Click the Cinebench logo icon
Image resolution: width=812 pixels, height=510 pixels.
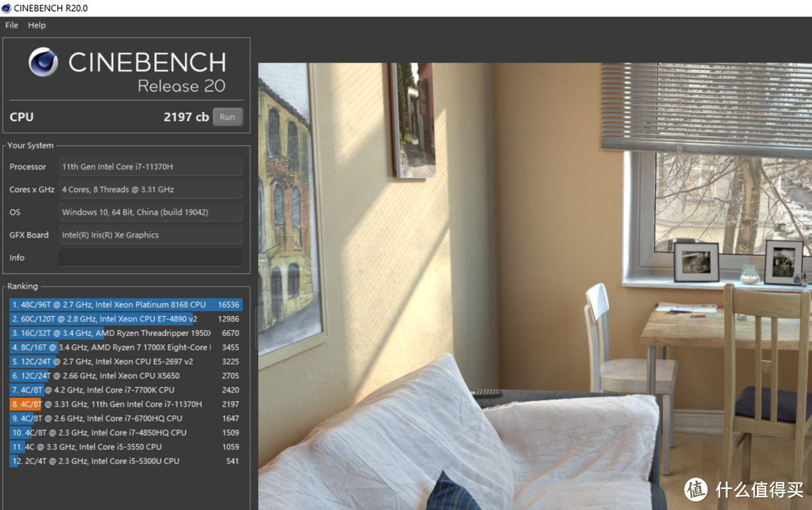pyautogui.click(x=44, y=62)
